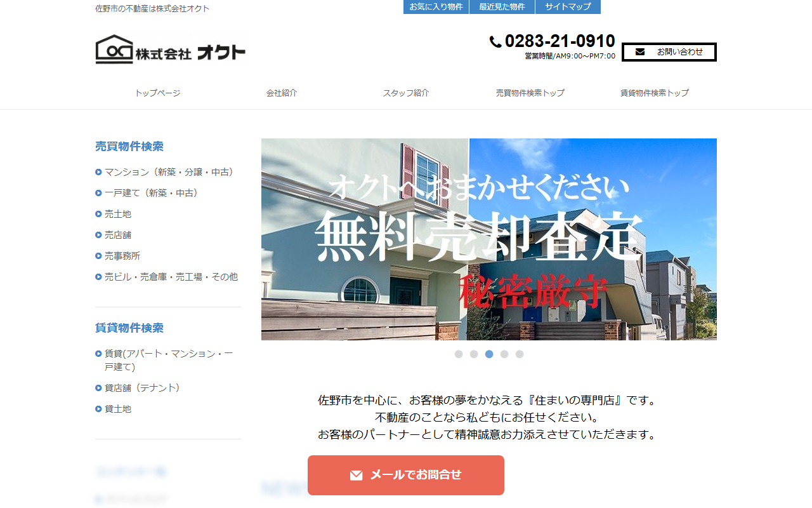This screenshot has height=508, width=812.
Task: Go to トップページ in navigation
Action: click(x=157, y=93)
